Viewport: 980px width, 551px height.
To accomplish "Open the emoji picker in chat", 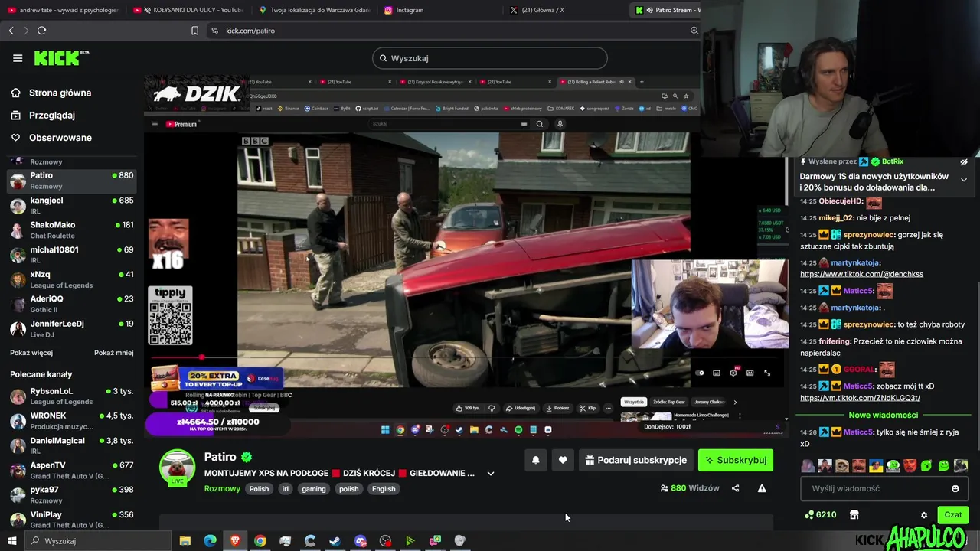I will [x=955, y=488].
